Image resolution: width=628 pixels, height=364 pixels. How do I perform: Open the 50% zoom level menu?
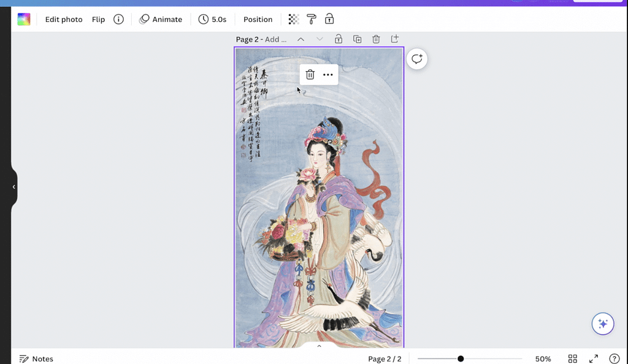pos(543,359)
